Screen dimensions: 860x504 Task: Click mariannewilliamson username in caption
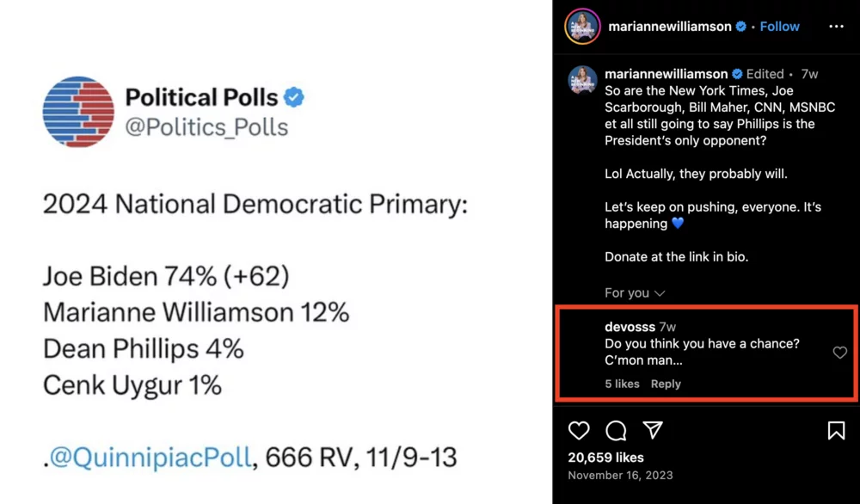666,74
